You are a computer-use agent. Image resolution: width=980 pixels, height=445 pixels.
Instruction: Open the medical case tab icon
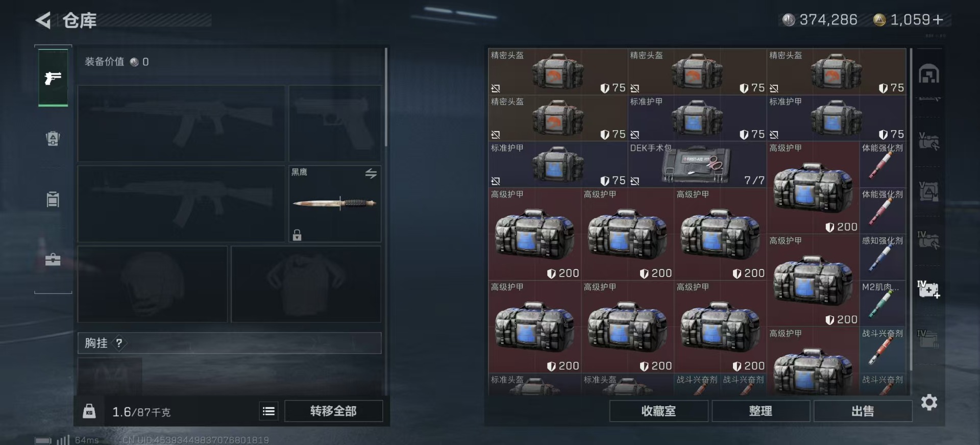53,259
